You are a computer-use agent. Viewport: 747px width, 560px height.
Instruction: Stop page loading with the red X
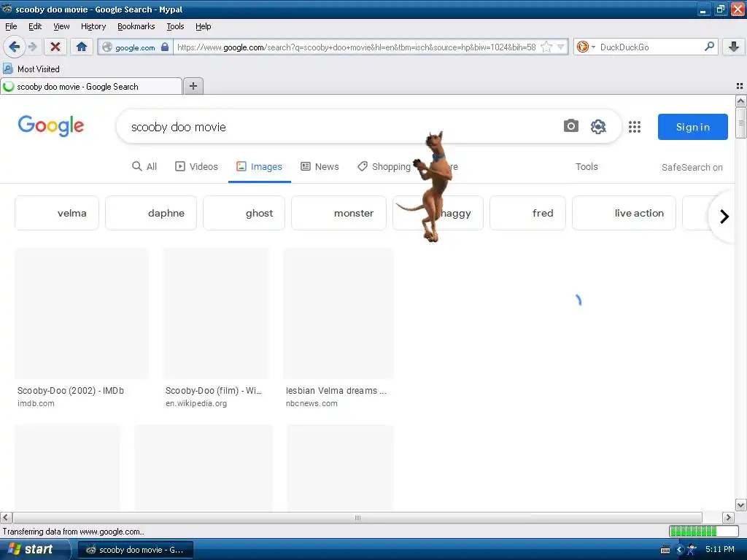point(55,47)
